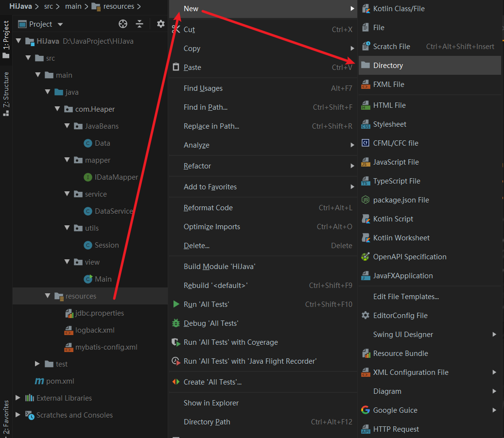The image size is (504, 438).
Task: Collapse the HiJava project root node
Action: (18, 41)
